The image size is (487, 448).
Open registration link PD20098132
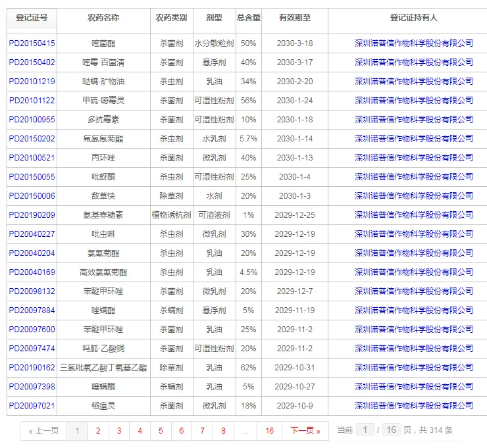click(x=32, y=291)
